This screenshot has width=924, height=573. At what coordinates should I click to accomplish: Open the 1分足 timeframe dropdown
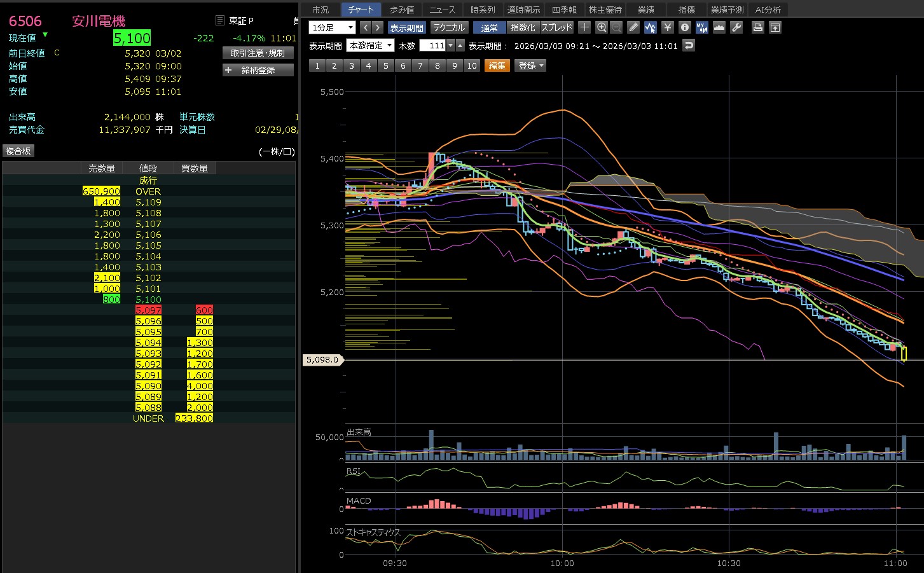(332, 27)
